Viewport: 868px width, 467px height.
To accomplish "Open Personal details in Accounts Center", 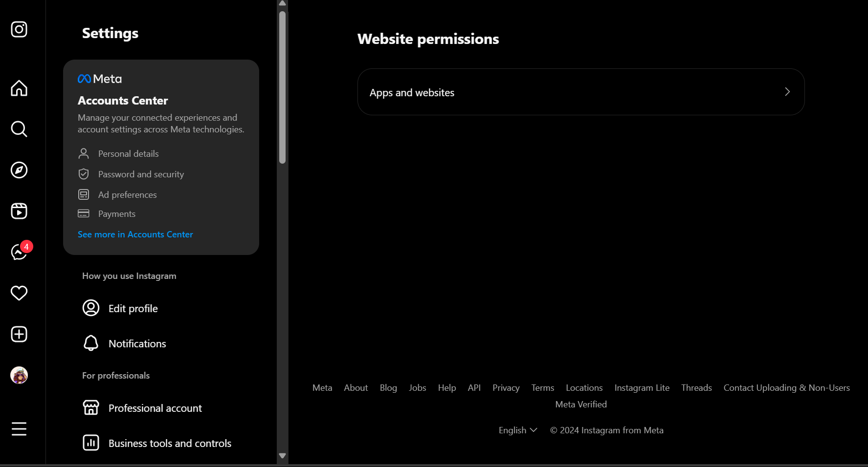I will pos(128,154).
